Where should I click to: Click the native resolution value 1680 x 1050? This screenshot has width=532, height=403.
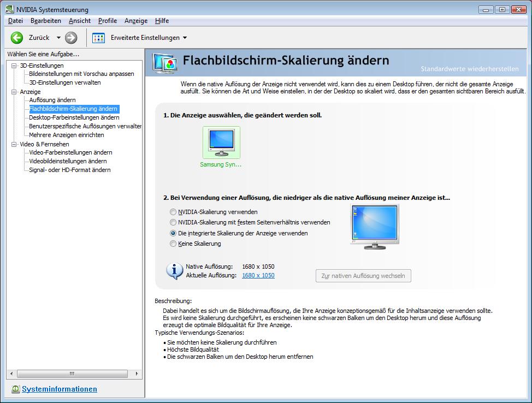pos(258,266)
